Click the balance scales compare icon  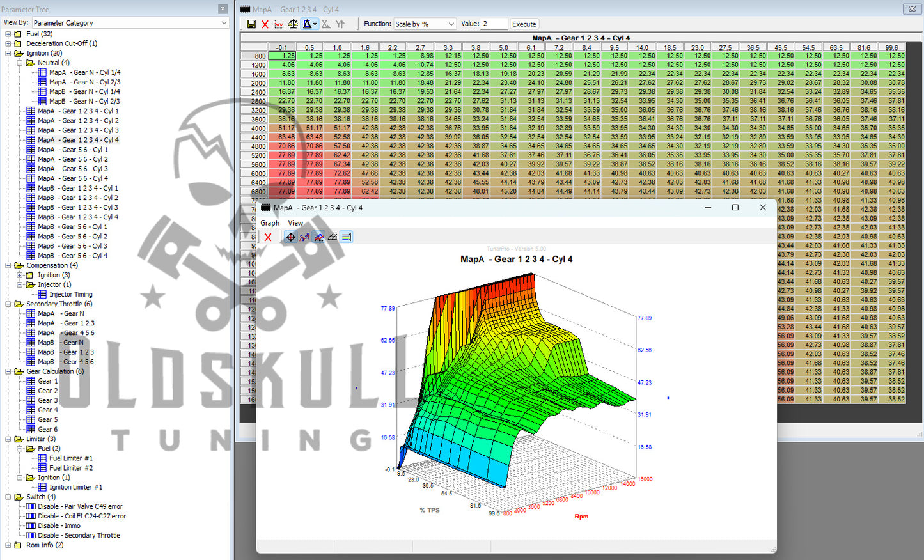[x=293, y=24]
